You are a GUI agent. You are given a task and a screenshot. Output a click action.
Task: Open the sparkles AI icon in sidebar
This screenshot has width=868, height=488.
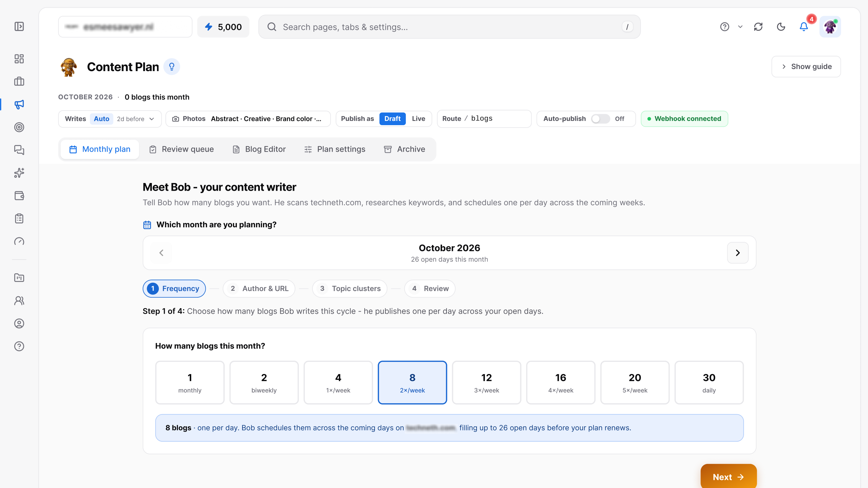click(x=19, y=173)
